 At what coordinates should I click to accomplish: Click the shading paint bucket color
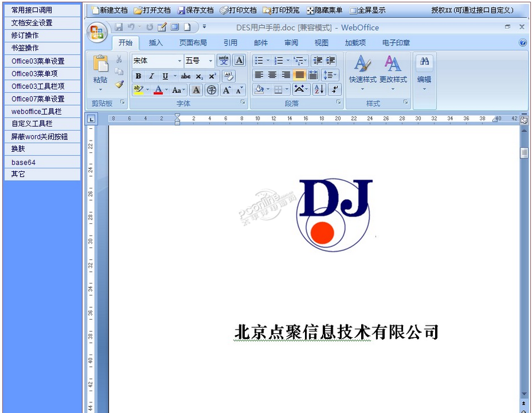259,90
